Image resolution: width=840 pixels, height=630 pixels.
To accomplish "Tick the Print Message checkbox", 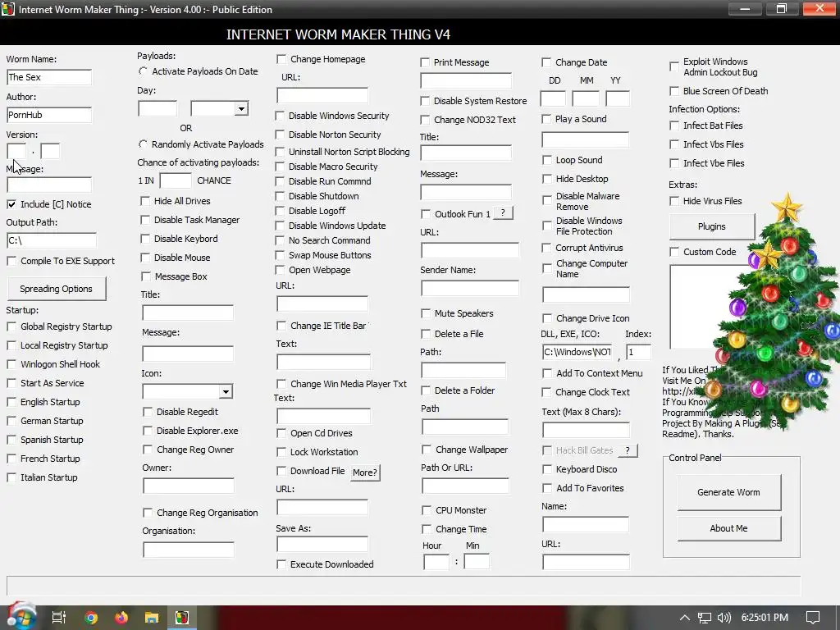I will [x=425, y=62].
